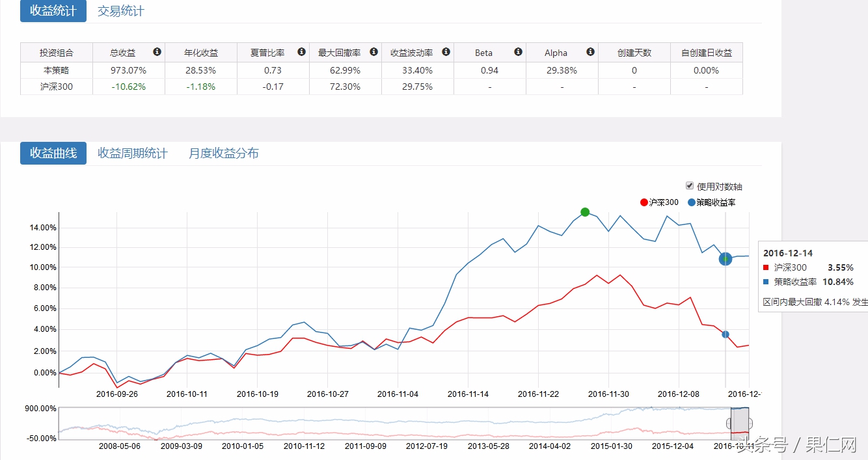Toggle the 沪深300 series in chart legend
The height and width of the screenshot is (460, 868).
(659, 202)
